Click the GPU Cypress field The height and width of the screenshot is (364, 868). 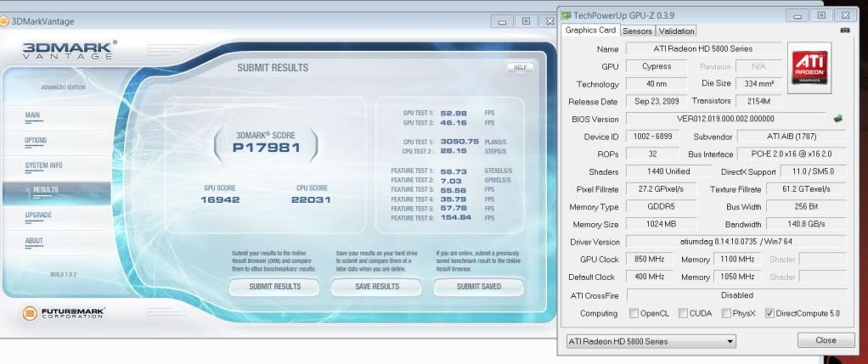click(x=657, y=66)
